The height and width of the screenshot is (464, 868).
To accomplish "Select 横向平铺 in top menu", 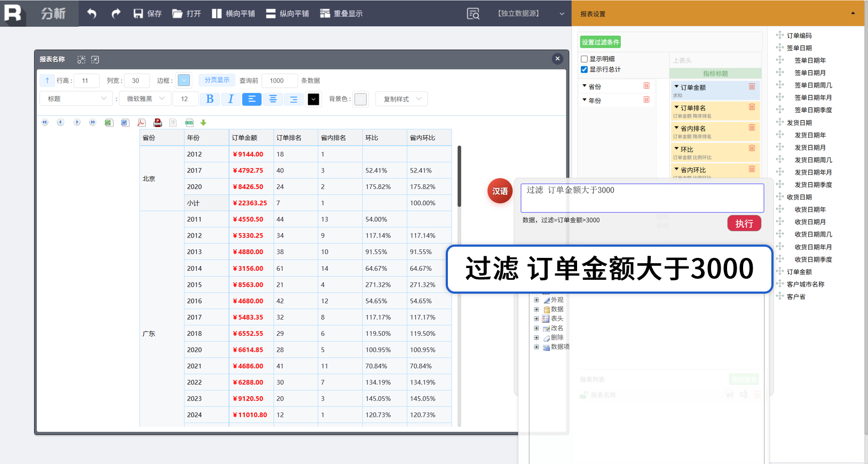I will coord(233,13).
